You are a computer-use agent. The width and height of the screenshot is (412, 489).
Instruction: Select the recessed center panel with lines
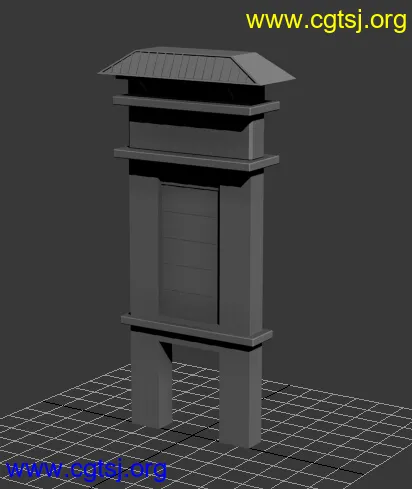click(x=189, y=252)
